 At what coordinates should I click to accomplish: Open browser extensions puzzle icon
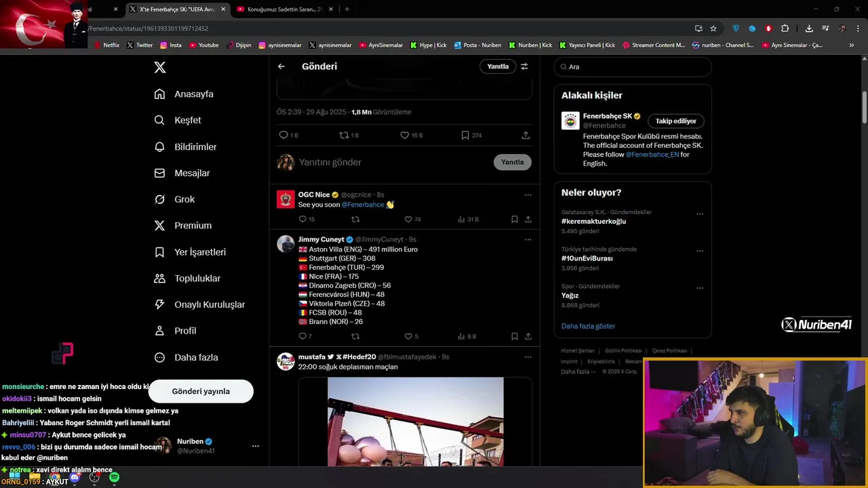[785, 28]
